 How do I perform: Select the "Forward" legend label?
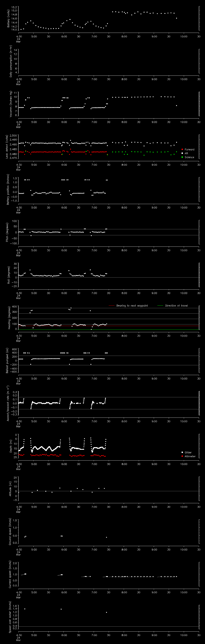click(x=190, y=150)
